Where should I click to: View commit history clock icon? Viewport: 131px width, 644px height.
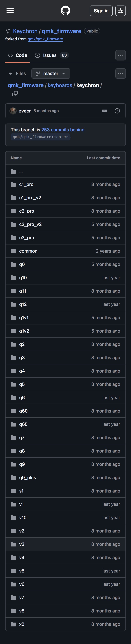point(117,111)
